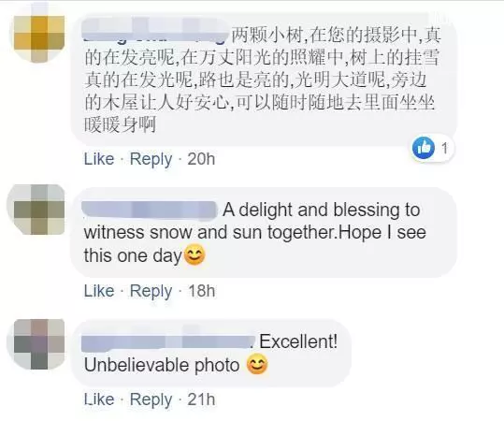Screen dimensions: 504x421
Task: Like the 'Excellent! Unbelievable photo' comment
Action: tap(99, 399)
